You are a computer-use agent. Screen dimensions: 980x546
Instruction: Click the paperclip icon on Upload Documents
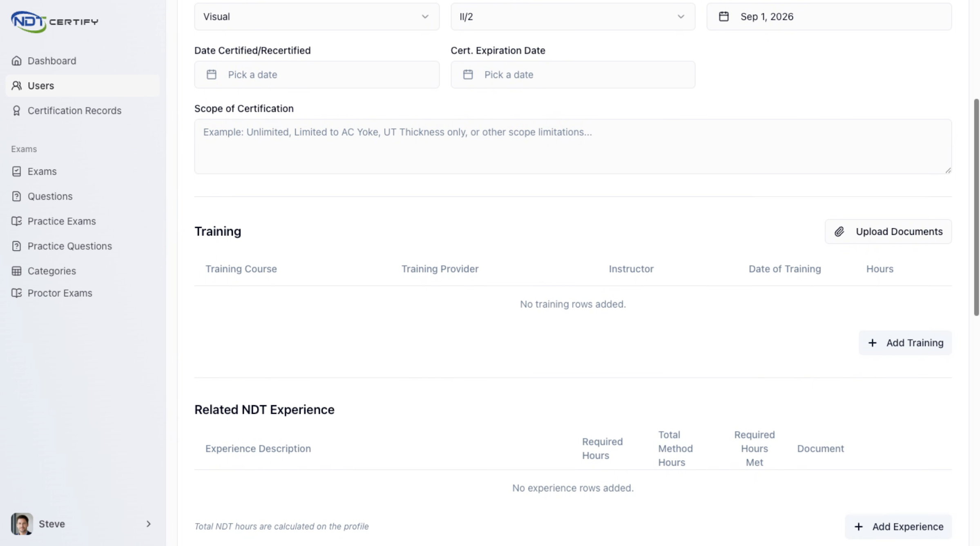point(839,232)
